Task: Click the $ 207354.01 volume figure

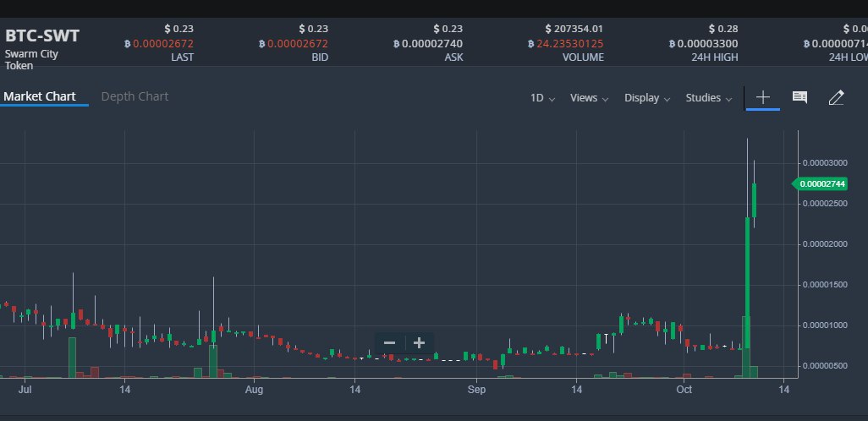Action: click(x=574, y=29)
